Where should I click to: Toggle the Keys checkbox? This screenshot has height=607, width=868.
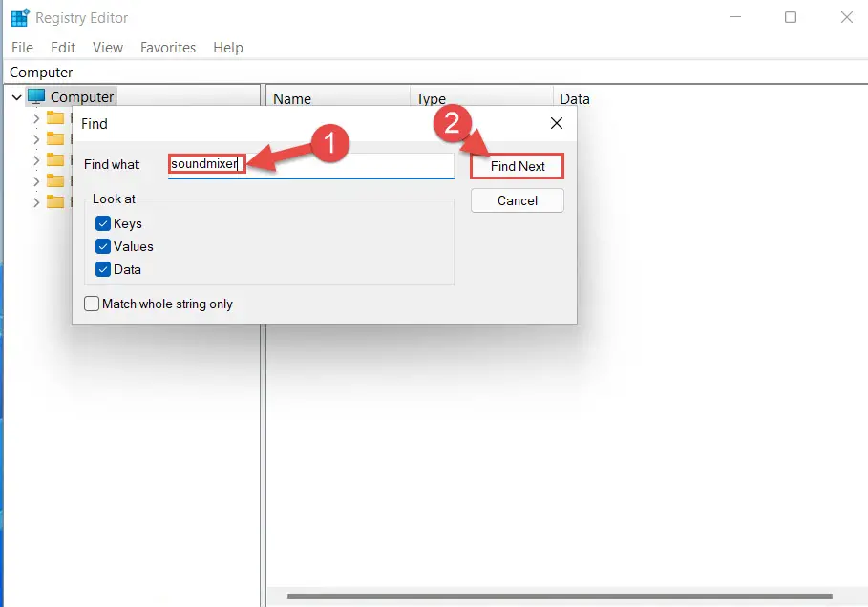[x=103, y=223]
